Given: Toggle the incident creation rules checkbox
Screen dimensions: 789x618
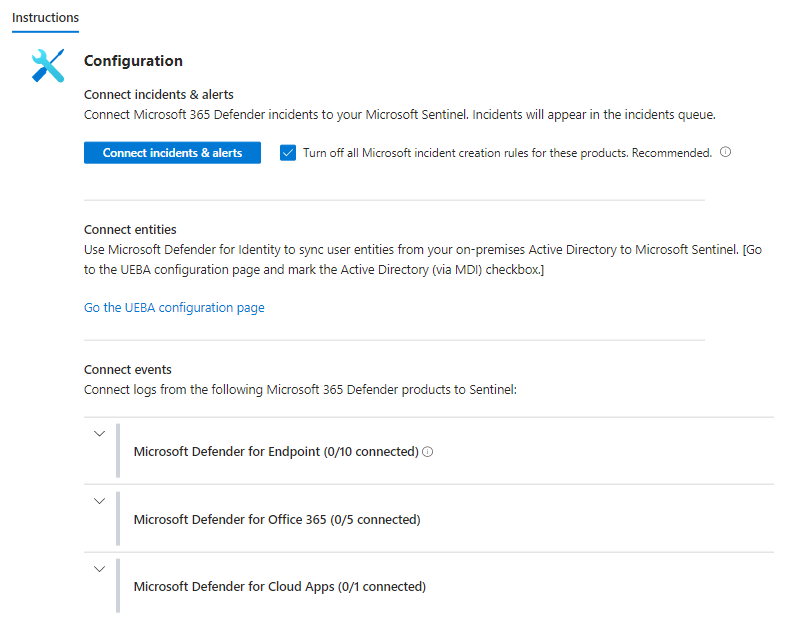Looking at the screenshot, I should (288, 153).
